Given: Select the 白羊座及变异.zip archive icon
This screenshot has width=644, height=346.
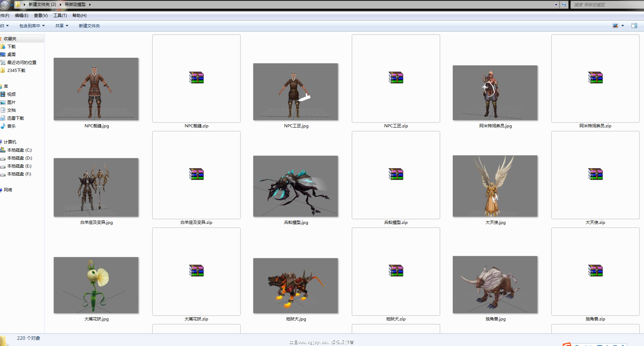Looking at the screenshot, I should pos(196,174).
